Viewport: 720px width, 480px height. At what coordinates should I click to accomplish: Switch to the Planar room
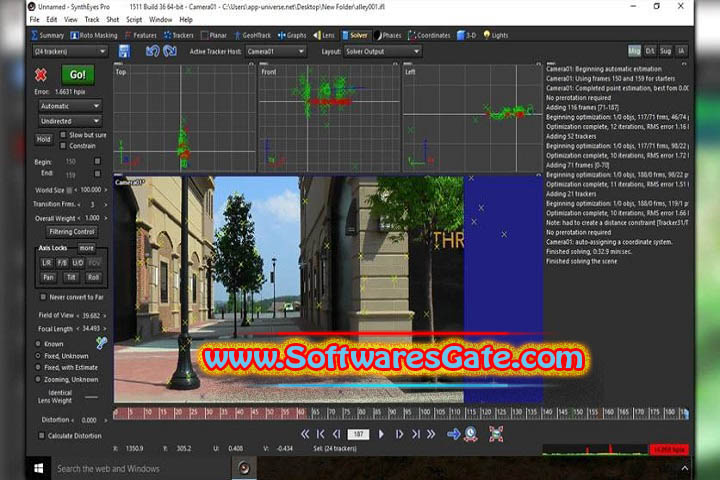click(x=214, y=35)
